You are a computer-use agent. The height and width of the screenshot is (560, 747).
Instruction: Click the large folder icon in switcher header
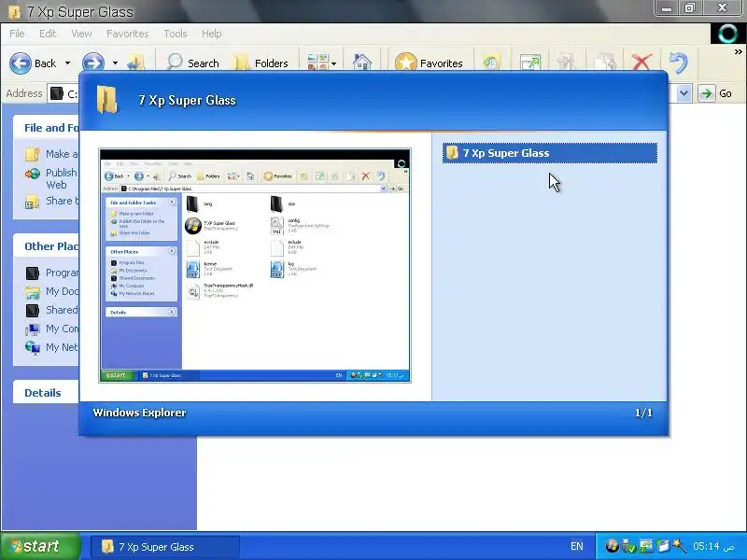(x=106, y=100)
